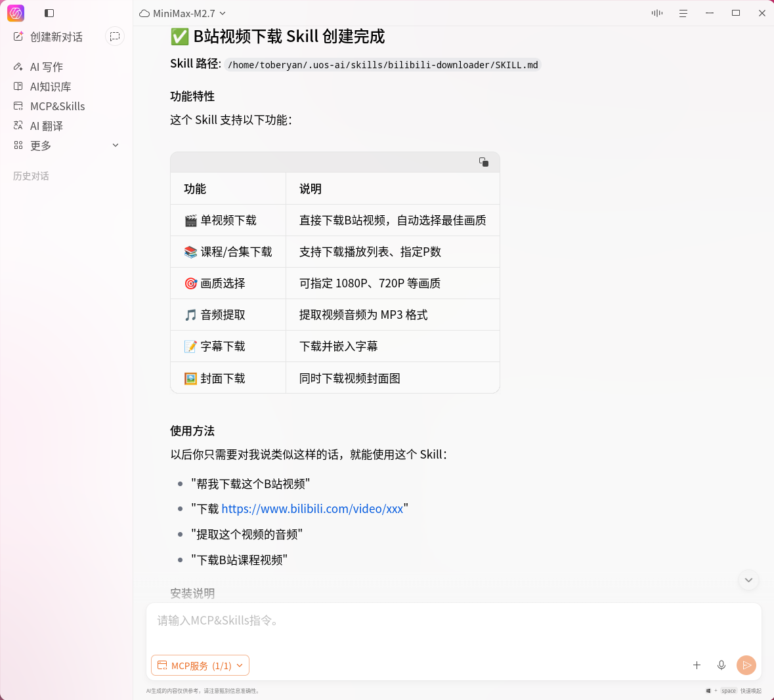Click the B站视频下载 Skill 创建完成 heading
774x700 pixels.
278,37
